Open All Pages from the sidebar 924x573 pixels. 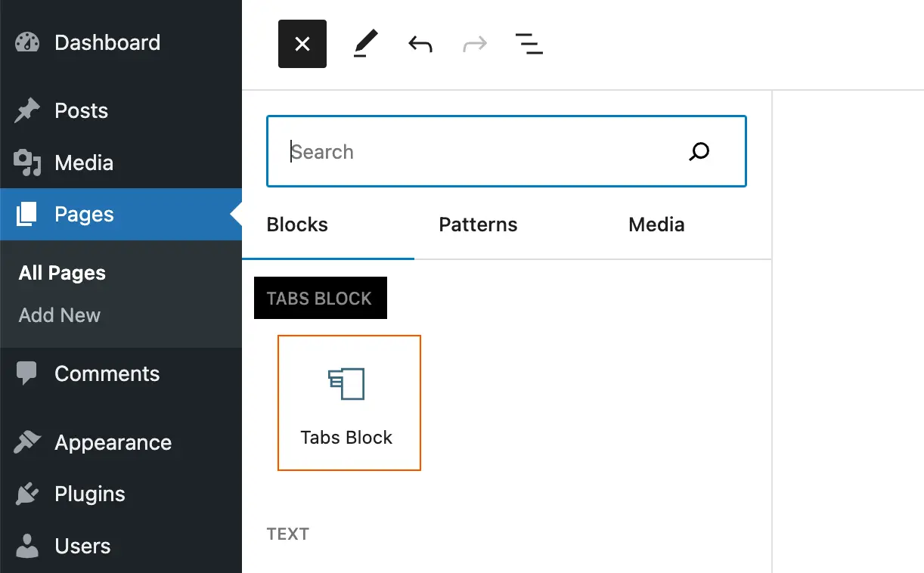(x=62, y=273)
